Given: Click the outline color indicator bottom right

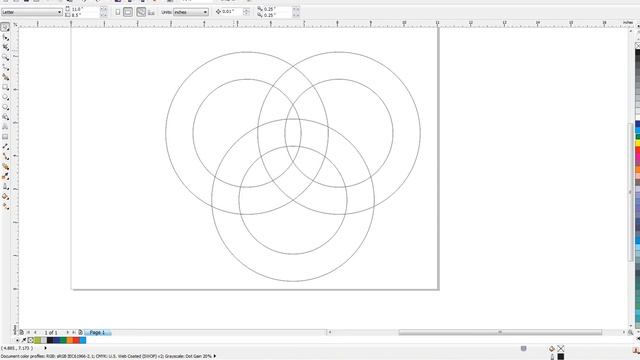Looking at the screenshot, I should [x=561, y=356].
